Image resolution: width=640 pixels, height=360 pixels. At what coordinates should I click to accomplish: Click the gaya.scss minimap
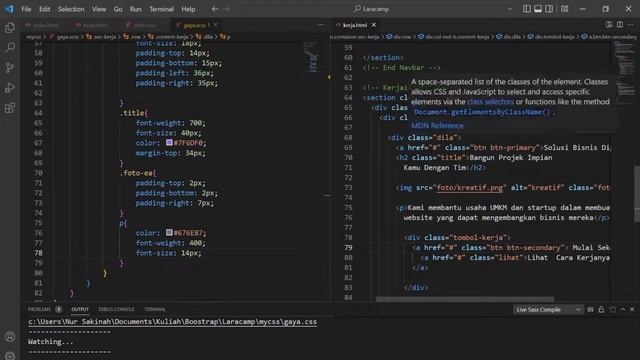(311, 56)
